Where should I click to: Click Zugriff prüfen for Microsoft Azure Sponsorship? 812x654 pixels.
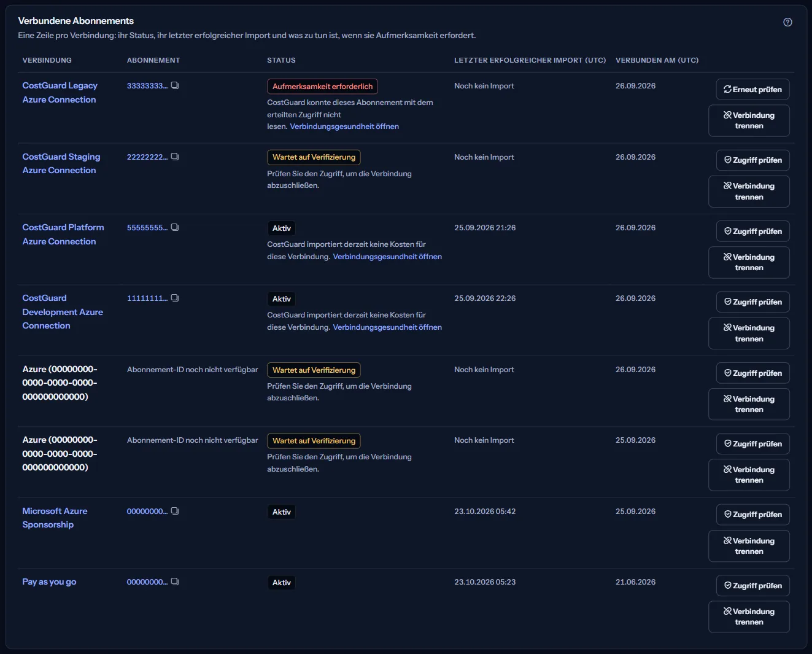[x=752, y=514]
